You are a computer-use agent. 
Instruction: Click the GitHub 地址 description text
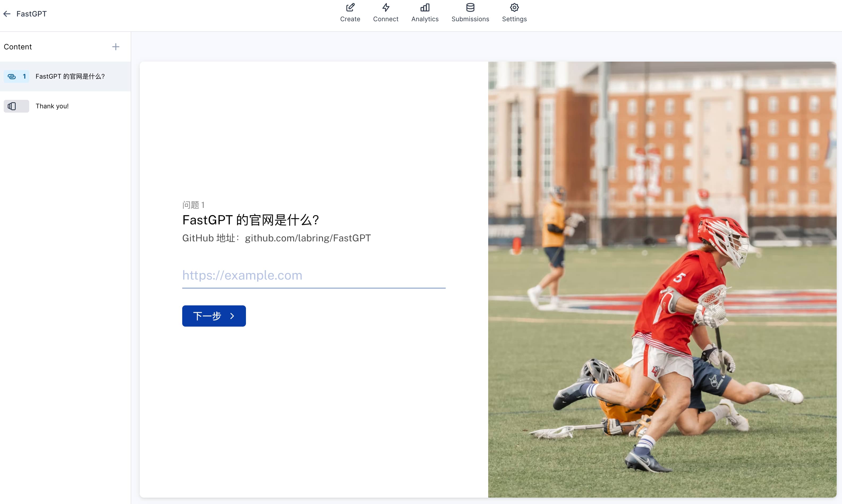coord(276,238)
